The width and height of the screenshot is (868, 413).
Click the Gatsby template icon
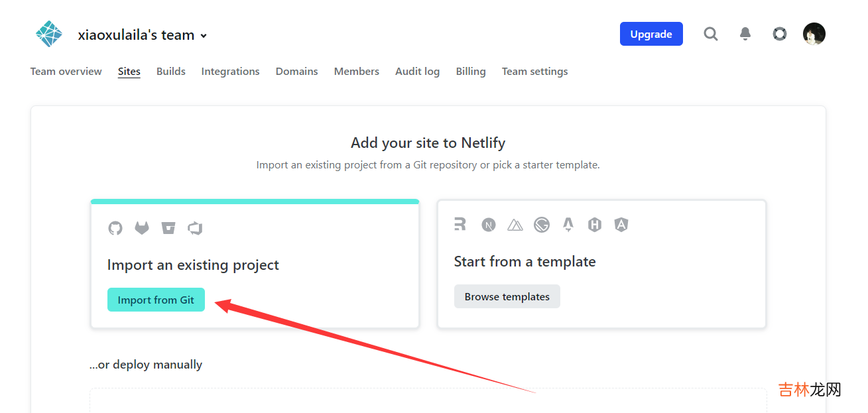pos(542,225)
